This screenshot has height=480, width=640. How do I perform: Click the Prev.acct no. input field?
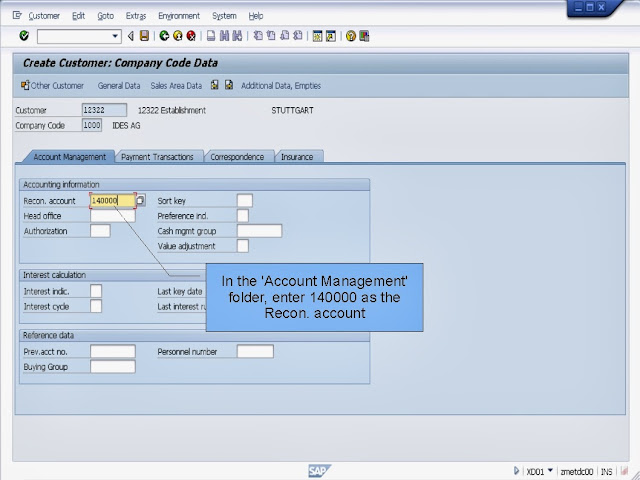(x=113, y=351)
